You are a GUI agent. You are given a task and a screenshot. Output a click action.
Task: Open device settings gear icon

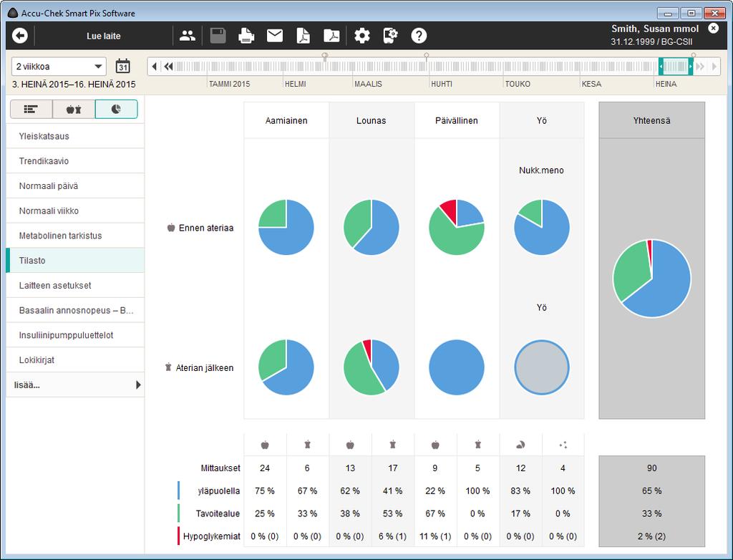tap(390, 36)
